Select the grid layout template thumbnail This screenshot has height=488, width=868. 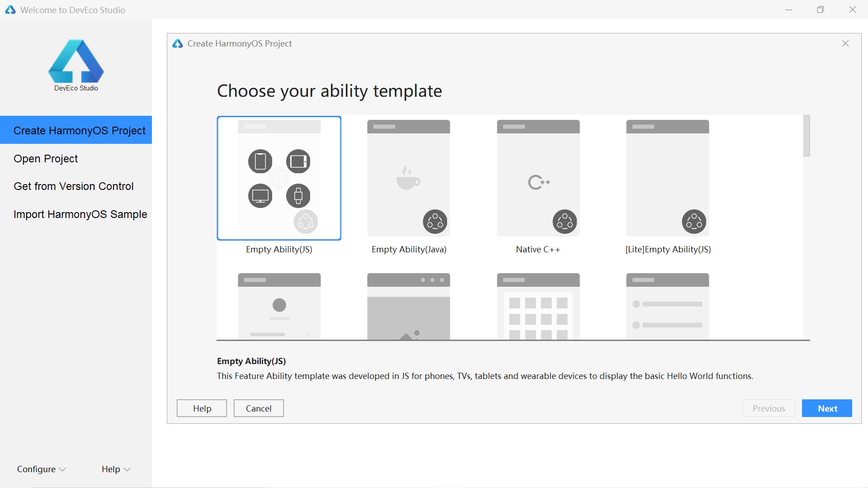[538, 306]
